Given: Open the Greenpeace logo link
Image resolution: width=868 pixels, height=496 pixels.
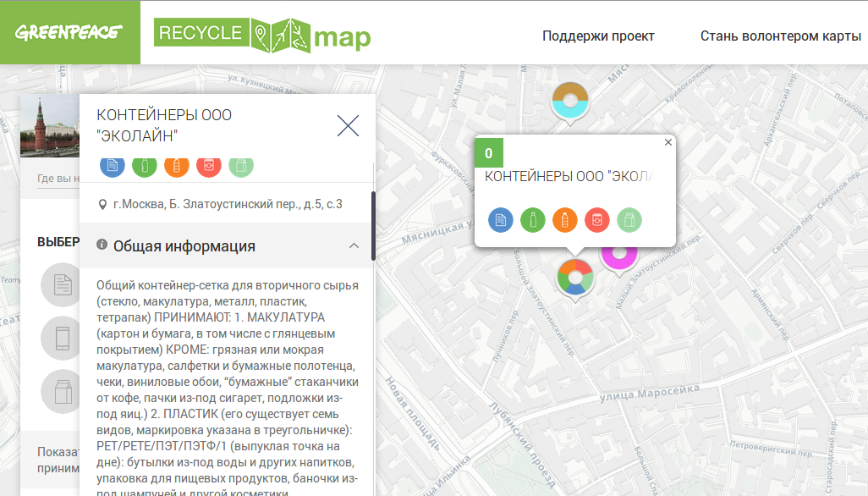Looking at the screenshot, I should click(x=69, y=32).
